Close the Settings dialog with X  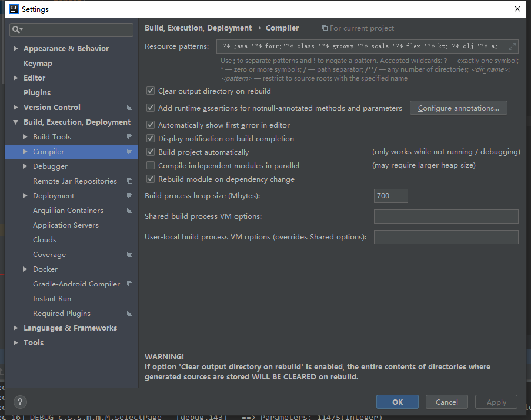coord(517,9)
